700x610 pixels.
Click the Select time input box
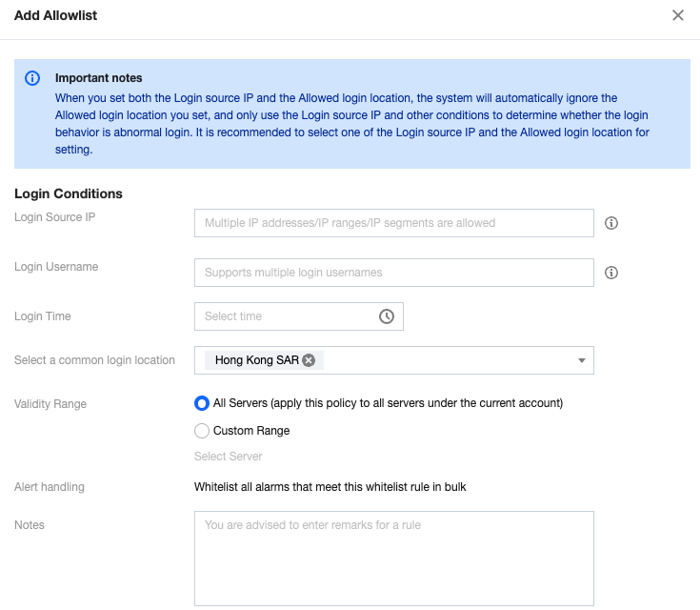coord(286,316)
